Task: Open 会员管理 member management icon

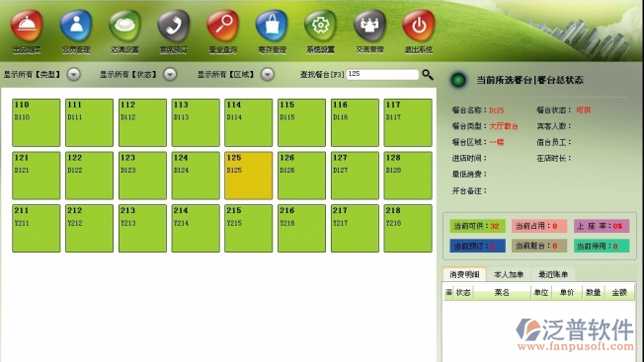Action: 76,26
